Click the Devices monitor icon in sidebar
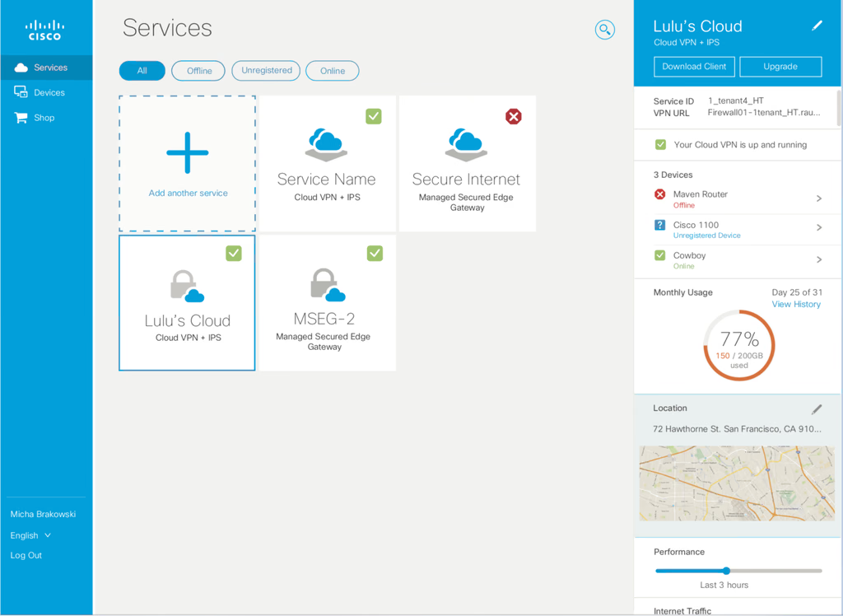The height and width of the screenshot is (616, 843). 21,92
